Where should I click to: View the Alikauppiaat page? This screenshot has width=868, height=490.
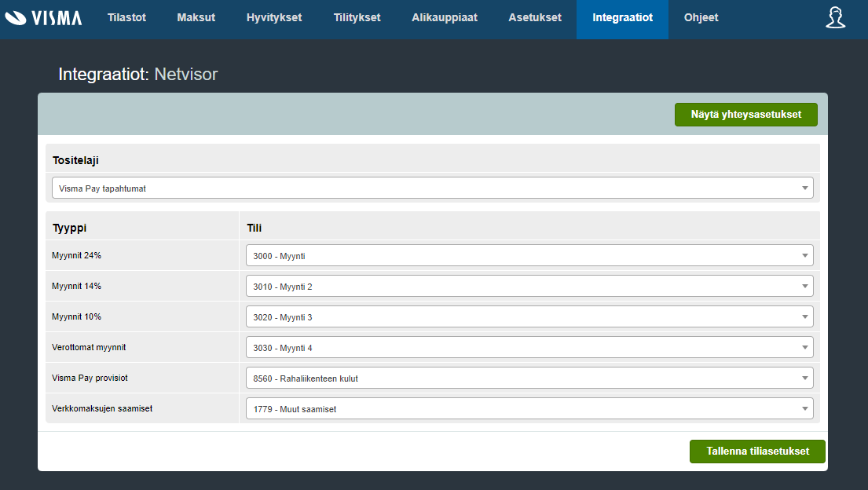click(445, 17)
